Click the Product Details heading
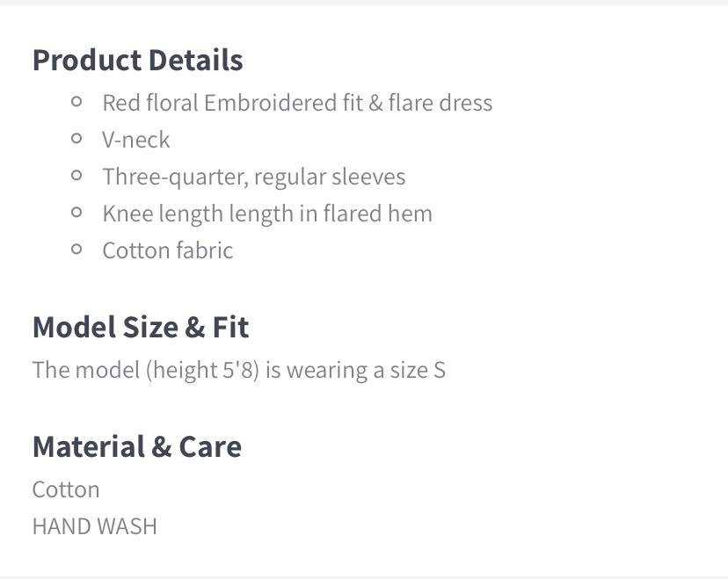The width and height of the screenshot is (728, 579). (137, 61)
